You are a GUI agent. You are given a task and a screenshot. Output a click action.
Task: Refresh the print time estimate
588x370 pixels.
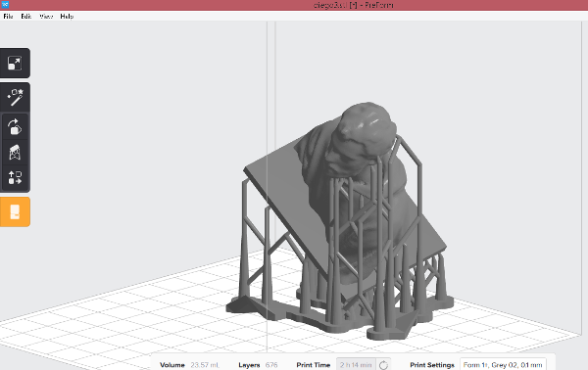[383, 365]
